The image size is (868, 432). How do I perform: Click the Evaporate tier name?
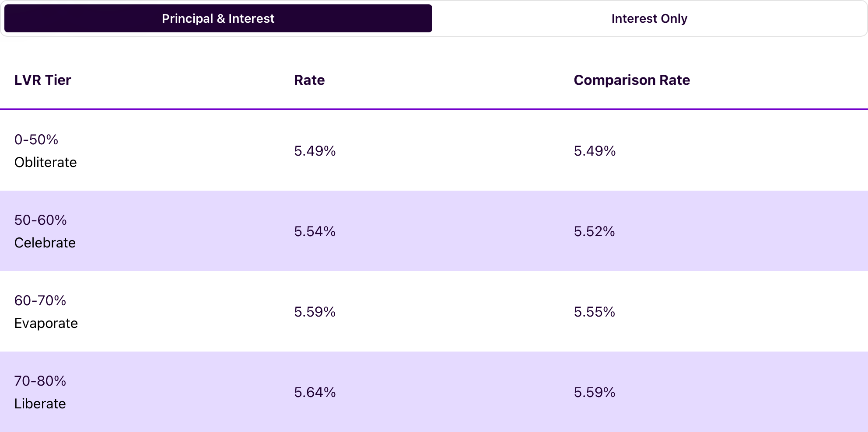pyautogui.click(x=46, y=323)
